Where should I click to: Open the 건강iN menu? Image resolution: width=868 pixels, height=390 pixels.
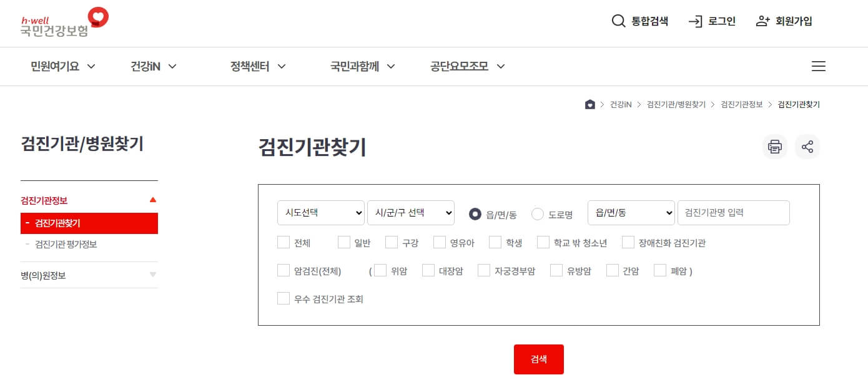pyautogui.click(x=147, y=66)
